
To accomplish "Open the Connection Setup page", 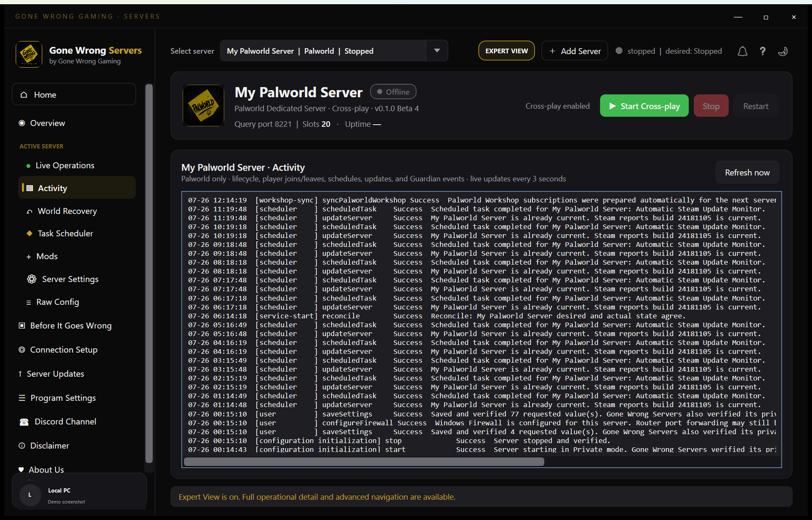I will [x=63, y=350].
